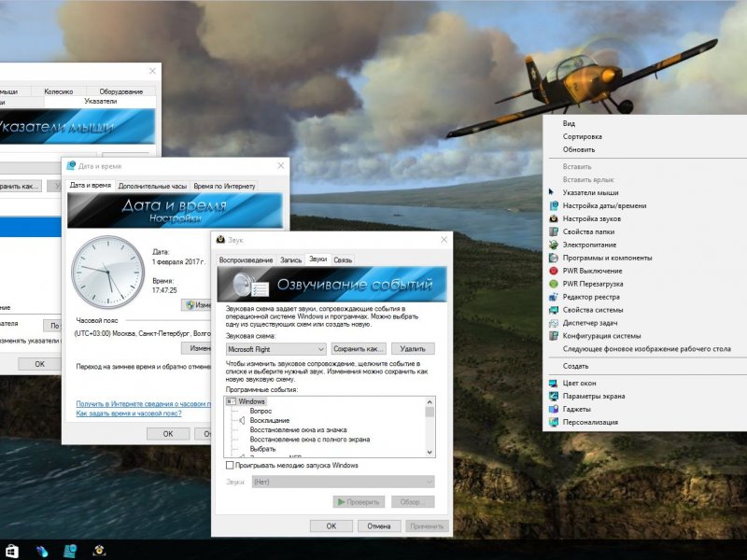This screenshot has width=747, height=560.
Task: Click the Гаджеты icon in context menu
Action: (x=554, y=409)
